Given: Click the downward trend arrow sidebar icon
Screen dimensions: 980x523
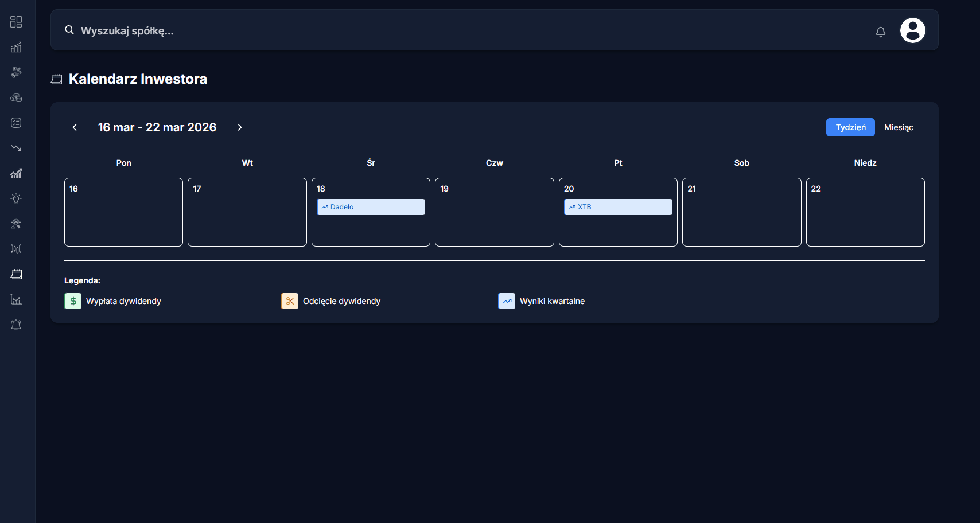Looking at the screenshot, I should [16, 148].
